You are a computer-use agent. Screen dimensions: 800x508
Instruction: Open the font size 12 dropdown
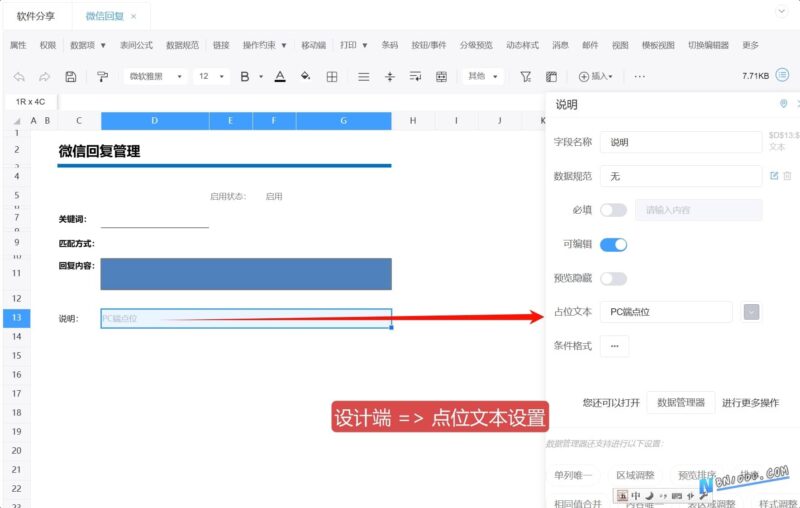click(x=211, y=77)
